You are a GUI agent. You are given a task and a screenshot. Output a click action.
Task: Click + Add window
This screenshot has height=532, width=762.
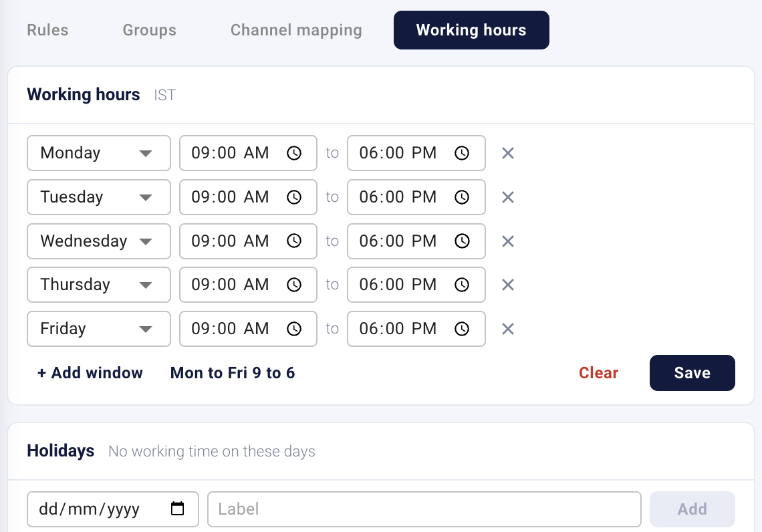point(90,373)
